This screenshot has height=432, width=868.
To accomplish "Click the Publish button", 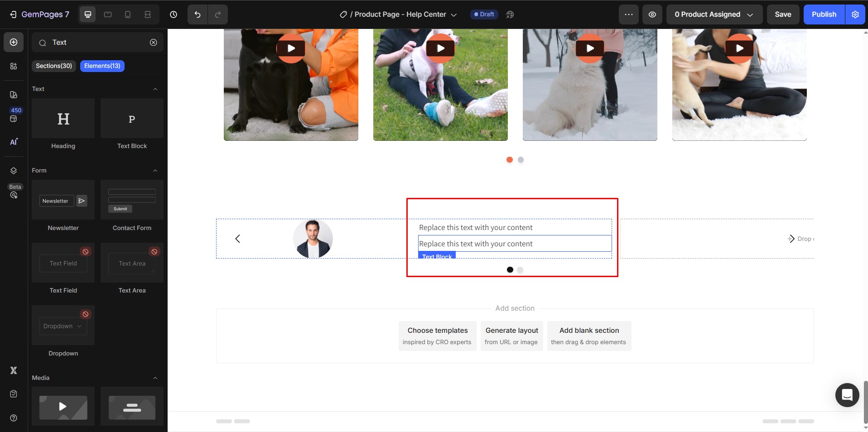I will [824, 14].
